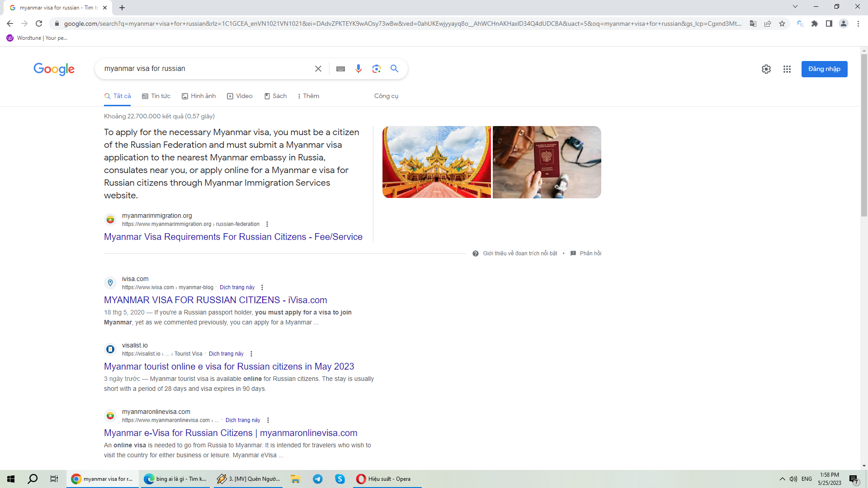Toggle the Chrome side panel

click(x=829, y=23)
